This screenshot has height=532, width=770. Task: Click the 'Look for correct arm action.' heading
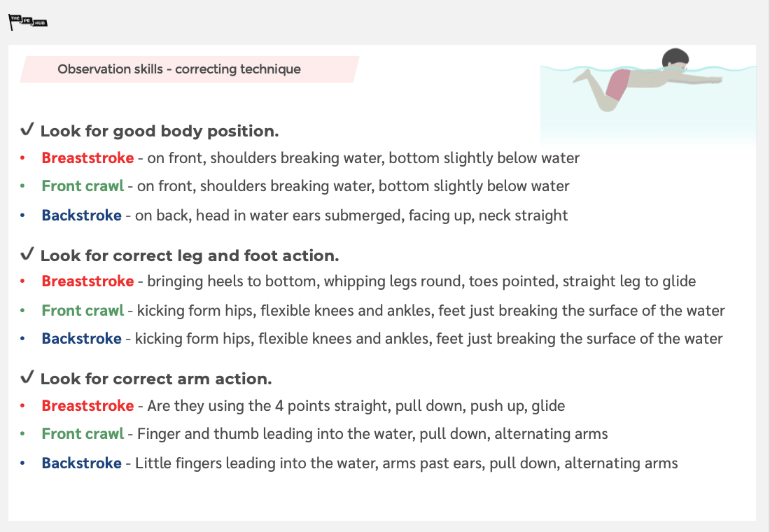coord(155,379)
